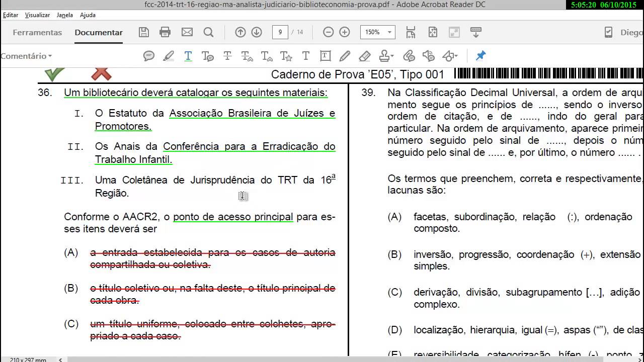Open the Janela menu
The image size is (644, 362).
click(x=65, y=15)
